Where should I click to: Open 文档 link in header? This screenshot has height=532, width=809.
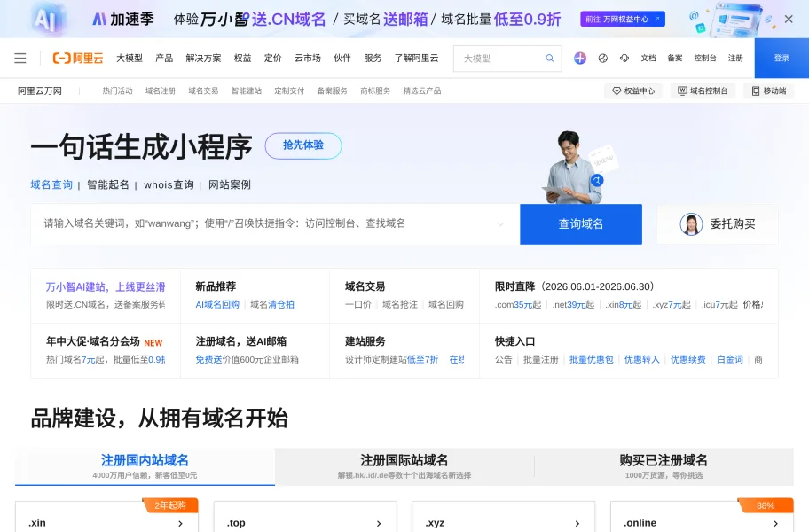click(x=648, y=59)
